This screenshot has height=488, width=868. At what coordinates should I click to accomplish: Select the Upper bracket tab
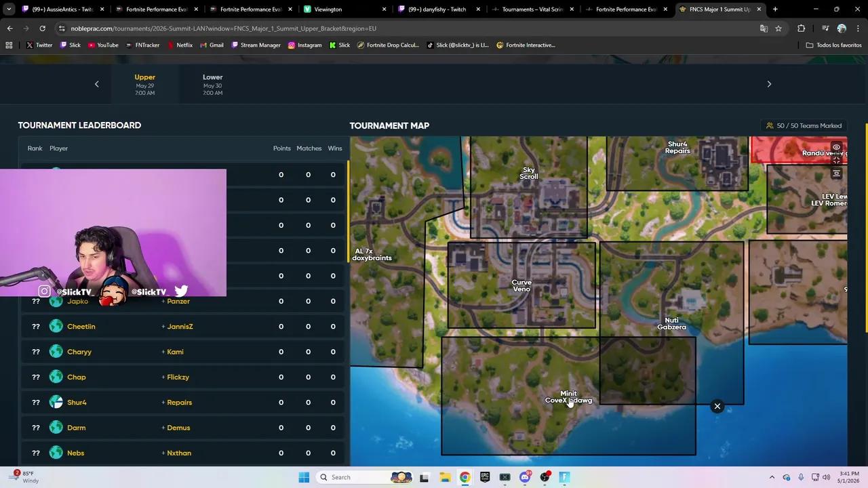pyautogui.click(x=144, y=84)
